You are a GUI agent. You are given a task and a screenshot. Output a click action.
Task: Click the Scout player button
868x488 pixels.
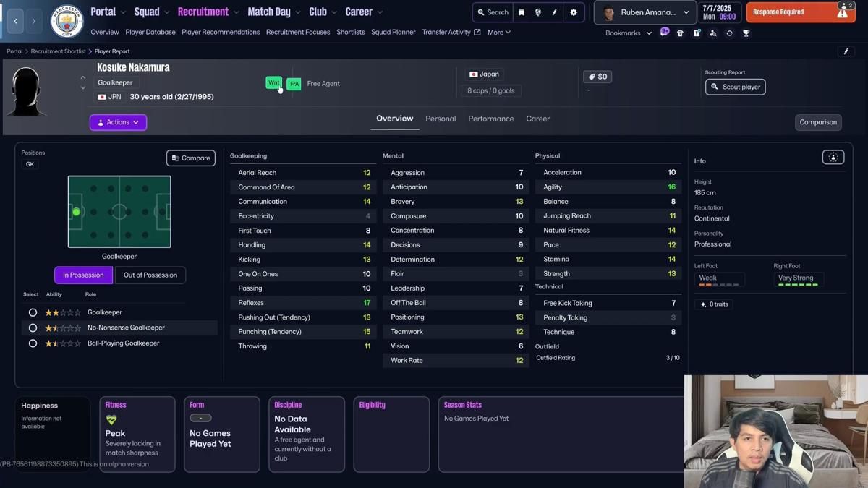pyautogui.click(x=735, y=87)
